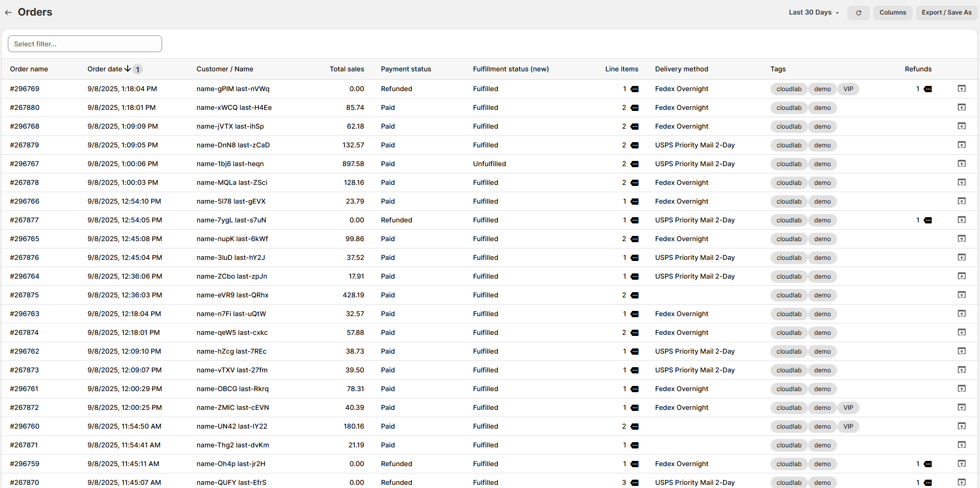This screenshot has width=980, height=488.
Task: Open detail panel icon for order #267872
Action: [x=961, y=408]
